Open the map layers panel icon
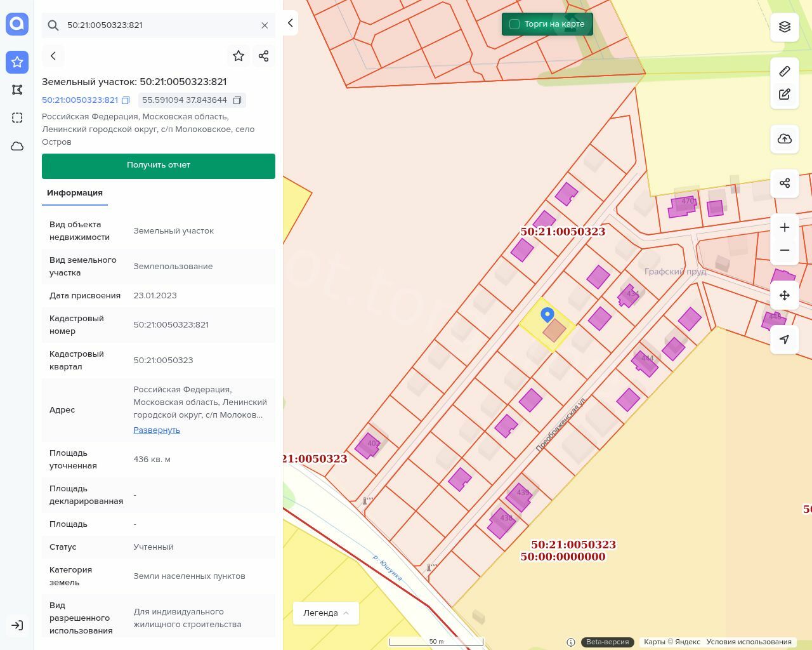 coord(785,27)
